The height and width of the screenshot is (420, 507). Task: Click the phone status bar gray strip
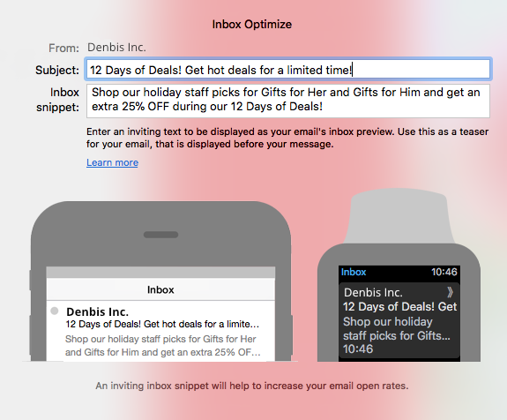click(160, 273)
